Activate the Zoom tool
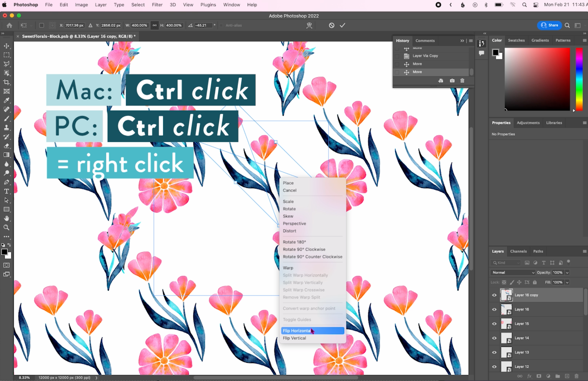The image size is (588, 381). click(x=6, y=227)
